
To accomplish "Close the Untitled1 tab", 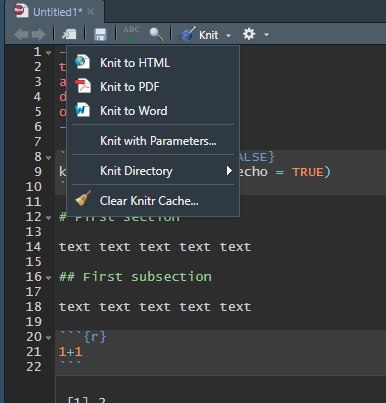I will (x=90, y=12).
